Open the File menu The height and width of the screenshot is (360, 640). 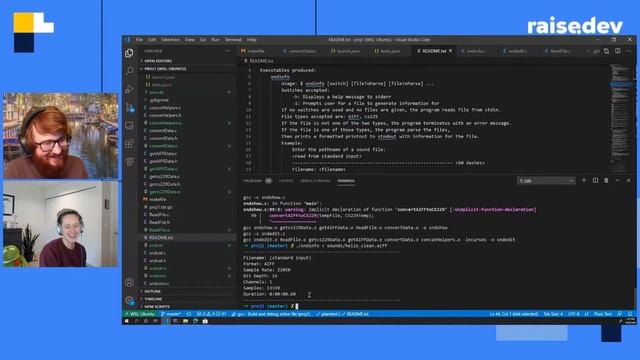(139, 40)
